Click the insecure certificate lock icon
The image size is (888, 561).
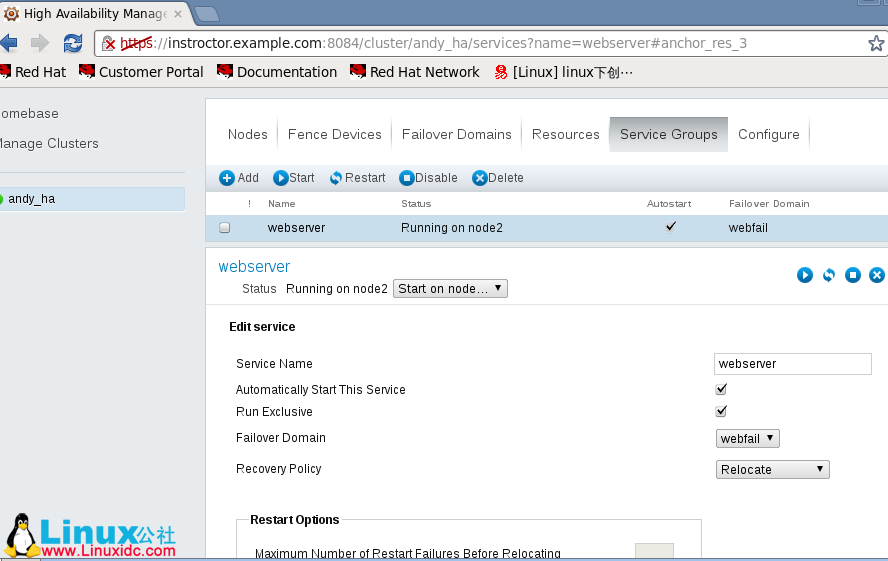pyautogui.click(x=109, y=43)
